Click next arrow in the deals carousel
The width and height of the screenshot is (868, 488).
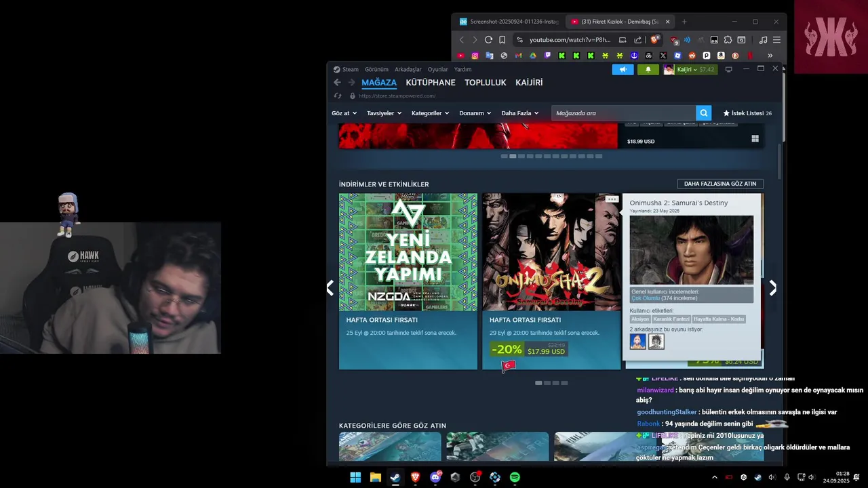[x=772, y=288]
